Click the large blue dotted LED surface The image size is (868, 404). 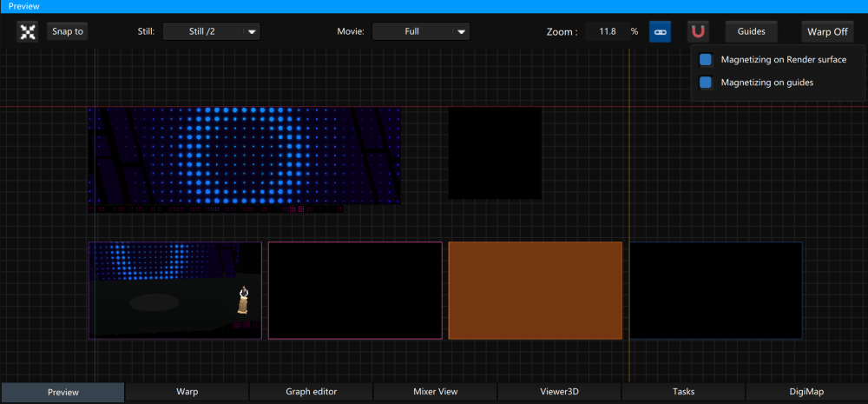pos(244,156)
